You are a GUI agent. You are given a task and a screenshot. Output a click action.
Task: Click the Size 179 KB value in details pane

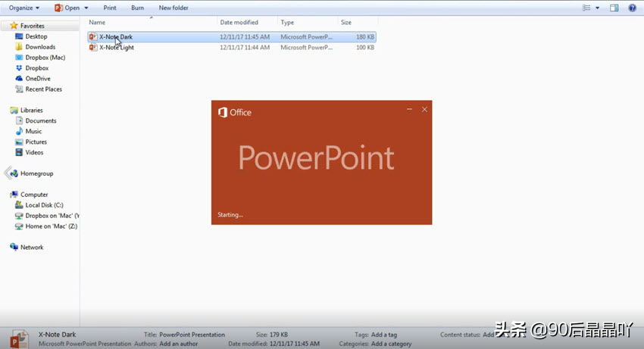click(279, 335)
